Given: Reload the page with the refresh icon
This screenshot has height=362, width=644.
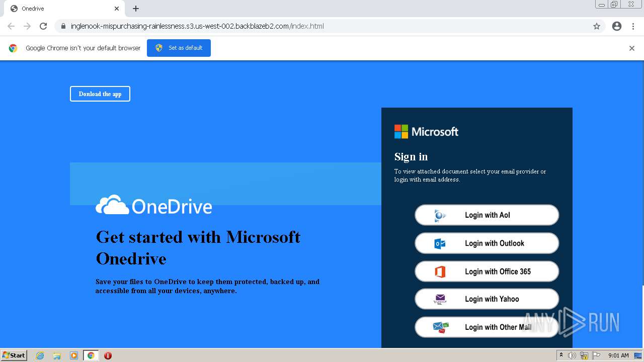Looking at the screenshot, I should point(43,26).
